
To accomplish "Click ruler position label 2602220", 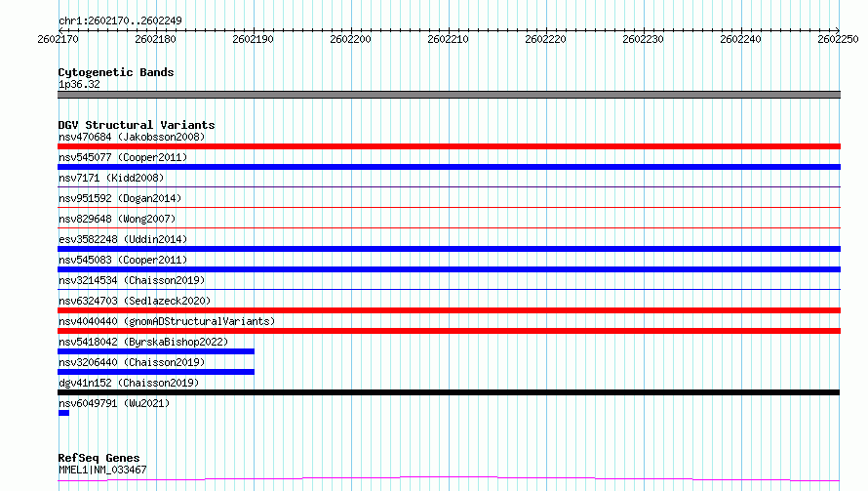I will coord(545,39).
